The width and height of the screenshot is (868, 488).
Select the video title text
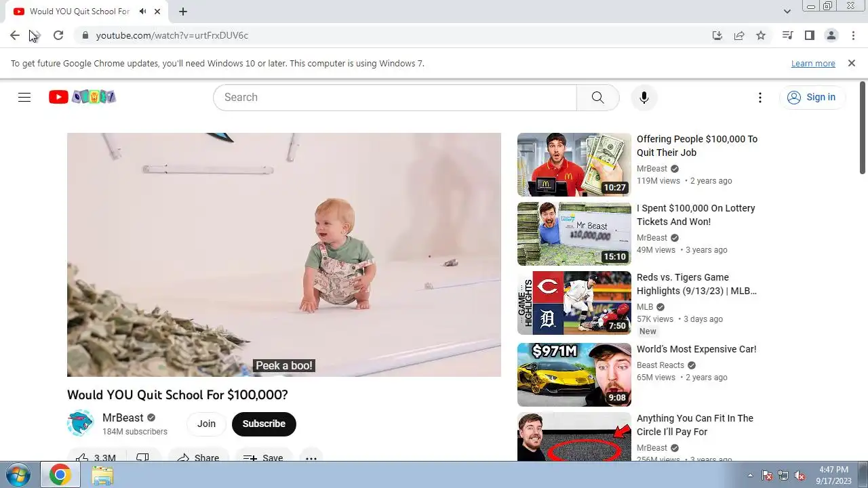[178, 394]
